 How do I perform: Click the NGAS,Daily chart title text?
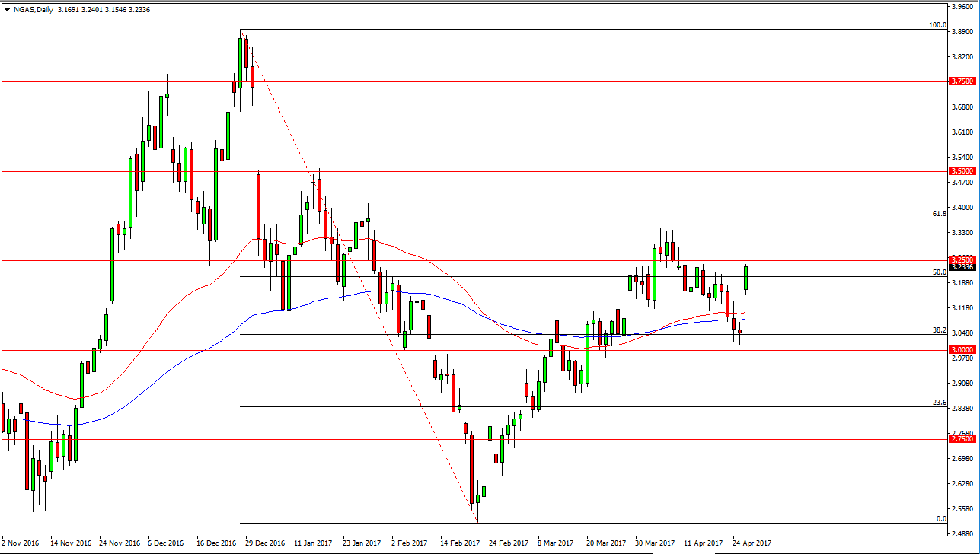36,8
